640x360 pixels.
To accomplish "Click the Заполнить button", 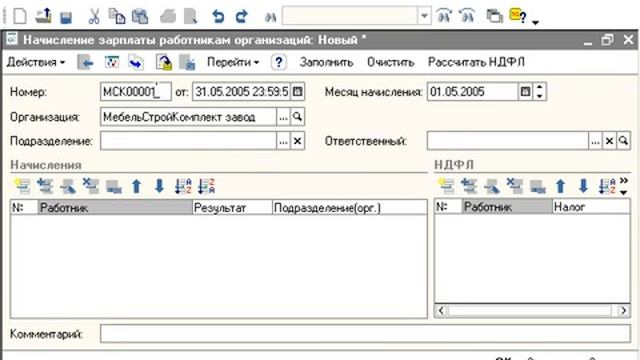I will point(326,62).
